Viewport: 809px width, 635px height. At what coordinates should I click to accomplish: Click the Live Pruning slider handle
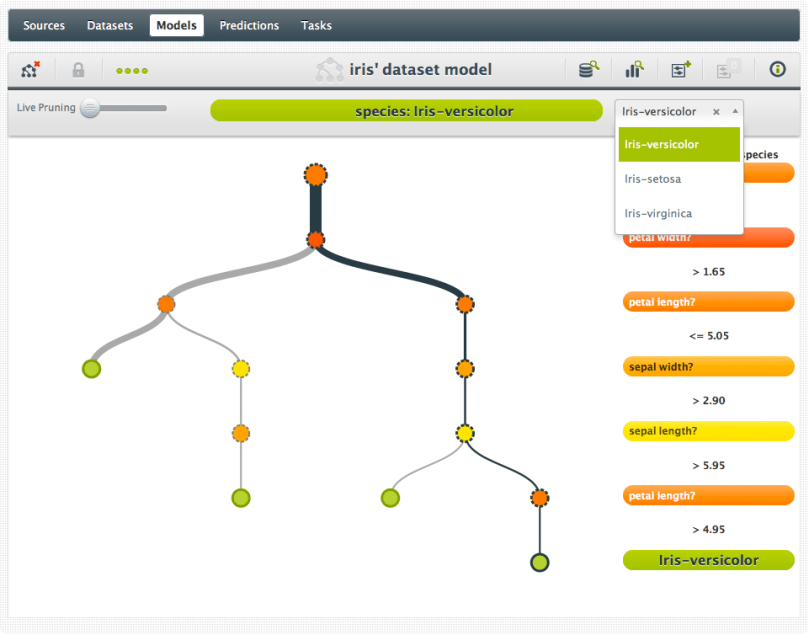click(x=90, y=108)
